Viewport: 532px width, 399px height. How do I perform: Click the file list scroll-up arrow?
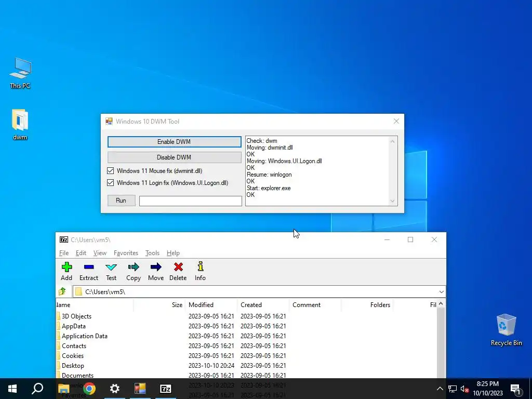(x=441, y=303)
